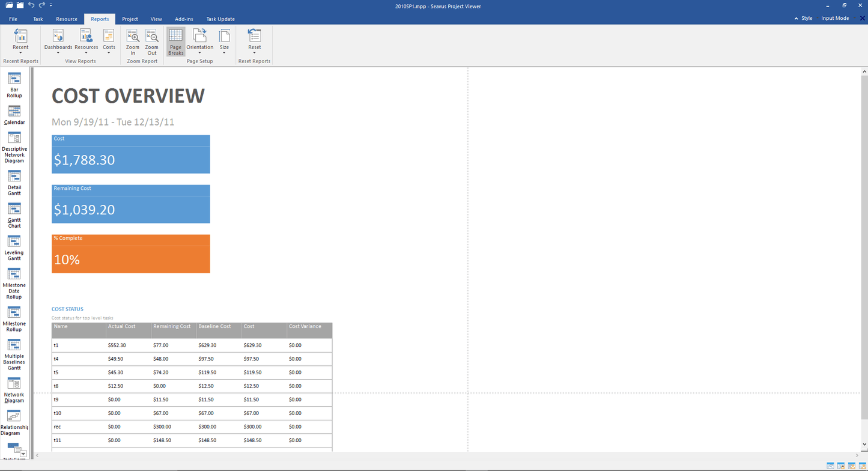Zoom out of the report
The image size is (868, 471).
[x=151, y=41]
